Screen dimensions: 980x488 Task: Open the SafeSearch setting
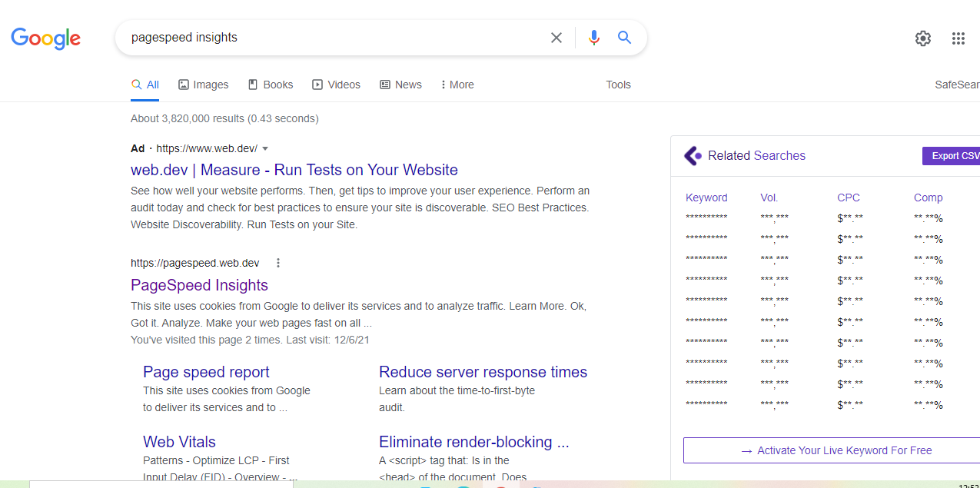coord(957,85)
